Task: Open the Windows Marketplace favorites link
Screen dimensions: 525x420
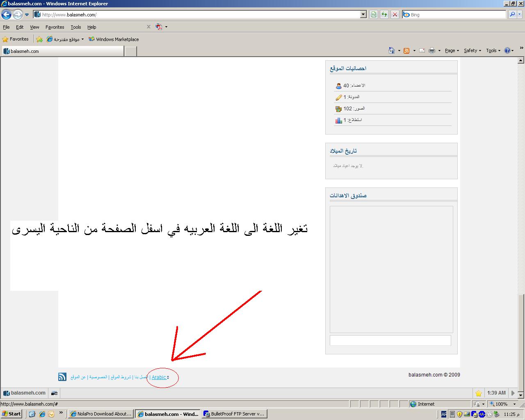Action: (x=114, y=39)
